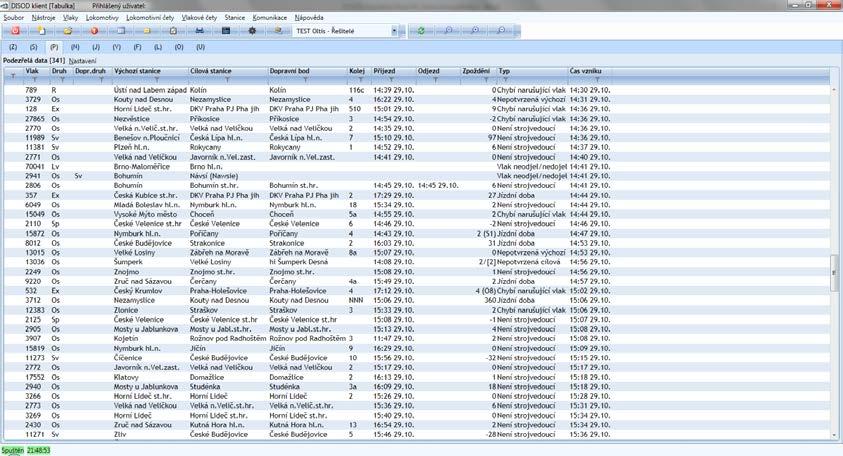Open the Vlaky menu
843x456 pixels.
click(70, 18)
